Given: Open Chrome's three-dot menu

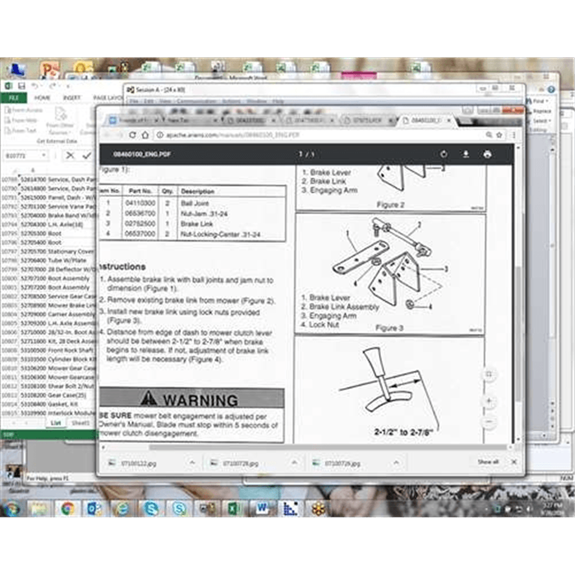Looking at the screenshot, I should [514, 135].
